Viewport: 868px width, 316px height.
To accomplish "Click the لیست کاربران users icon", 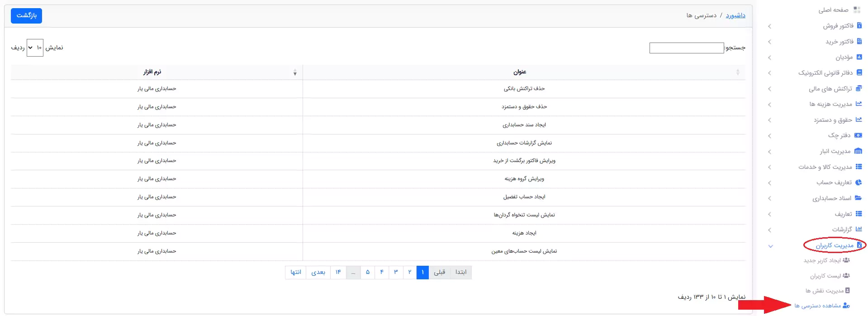I will [x=846, y=276].
